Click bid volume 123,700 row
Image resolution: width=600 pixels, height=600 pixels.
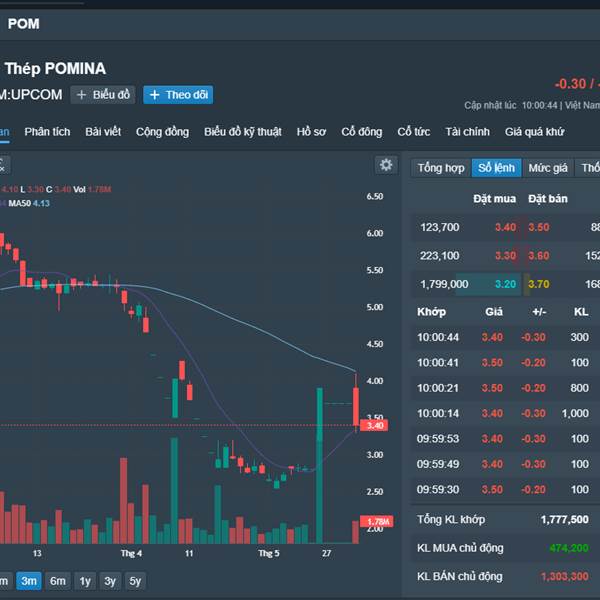(x=440, y=227)
